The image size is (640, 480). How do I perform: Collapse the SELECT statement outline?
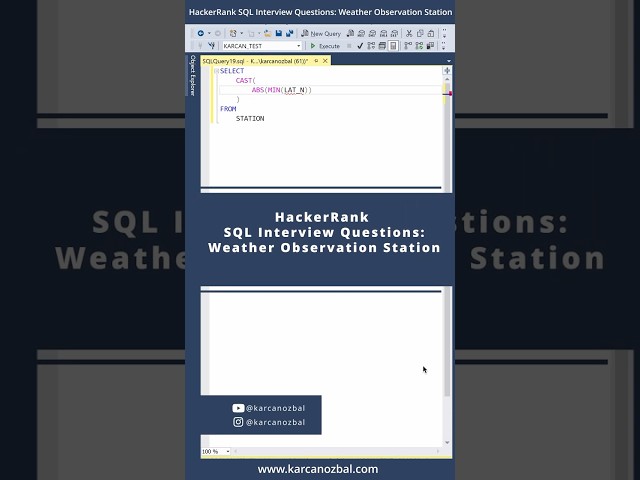coord(216,71)
